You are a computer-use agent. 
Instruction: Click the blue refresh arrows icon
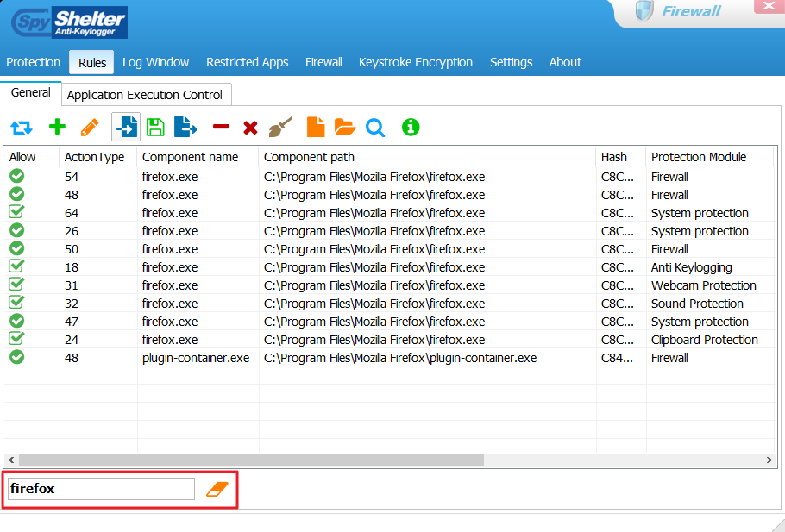(21, 128)
